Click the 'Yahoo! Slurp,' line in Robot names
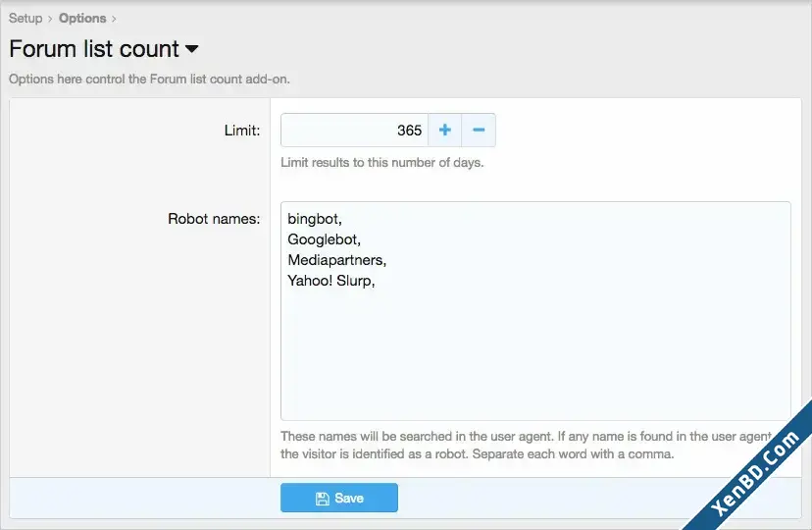The width and height of the screenshot is (812, 530). pos(331,281)
